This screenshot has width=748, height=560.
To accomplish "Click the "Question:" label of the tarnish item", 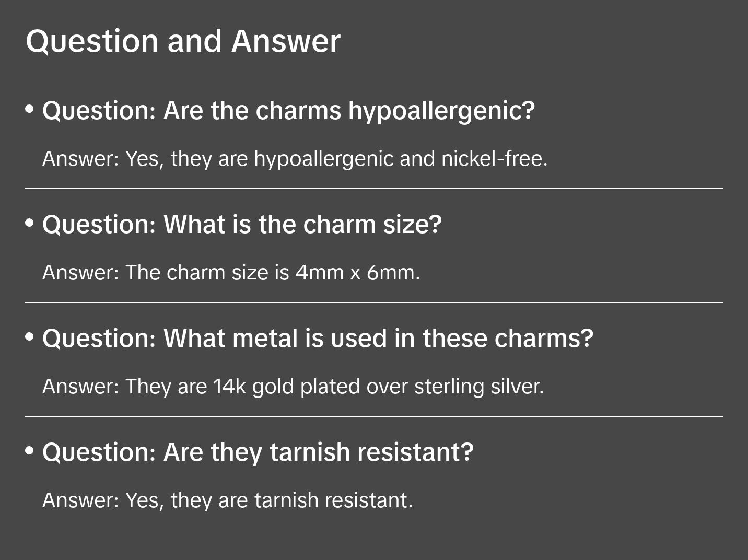I will [x=99, y=452].
